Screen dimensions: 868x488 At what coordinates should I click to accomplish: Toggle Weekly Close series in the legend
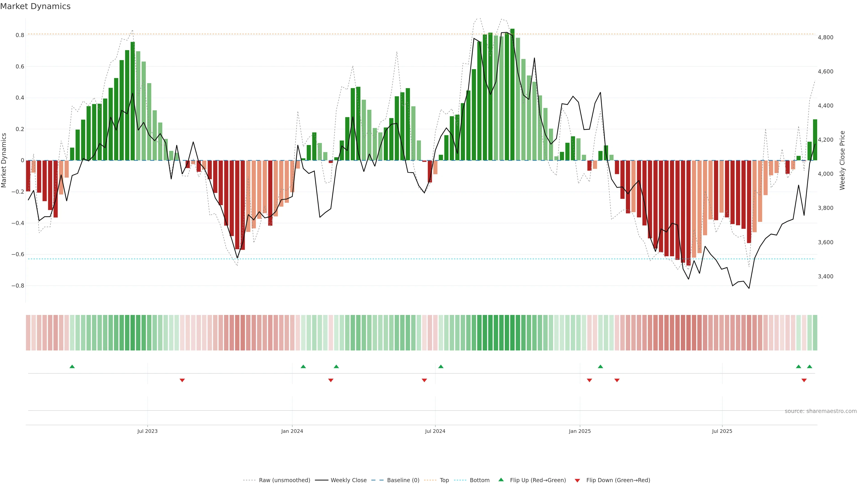click(348, 480)
